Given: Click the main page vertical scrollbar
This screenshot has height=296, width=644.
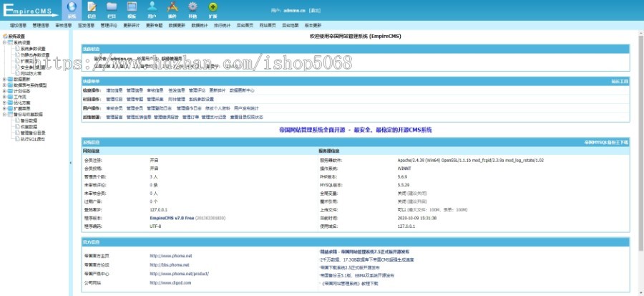Looking at the screenshot, I should coord(640,144).
